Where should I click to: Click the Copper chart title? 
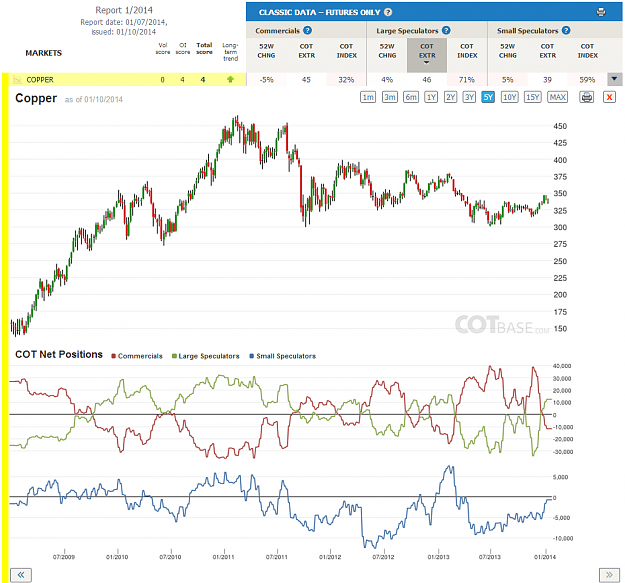[36, 98]
